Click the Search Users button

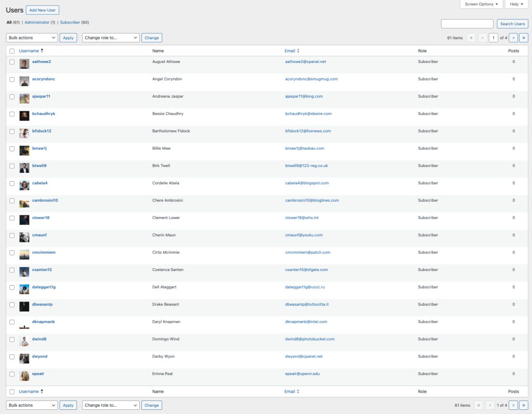(512, 23)
